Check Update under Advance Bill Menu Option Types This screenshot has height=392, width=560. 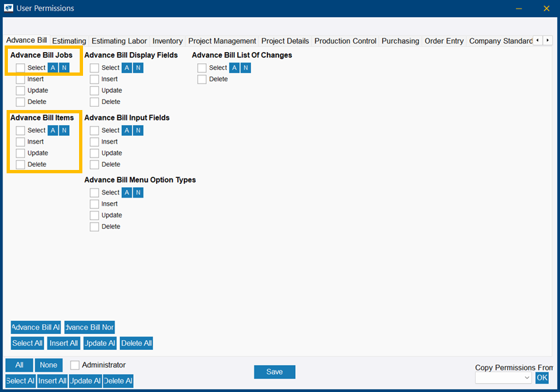[94, 215]
